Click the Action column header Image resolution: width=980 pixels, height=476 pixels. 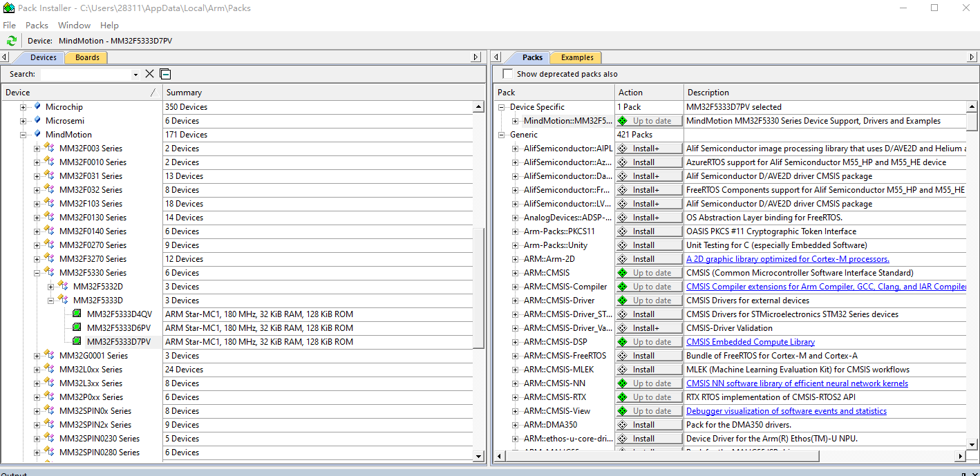click(x=649, y=93)
